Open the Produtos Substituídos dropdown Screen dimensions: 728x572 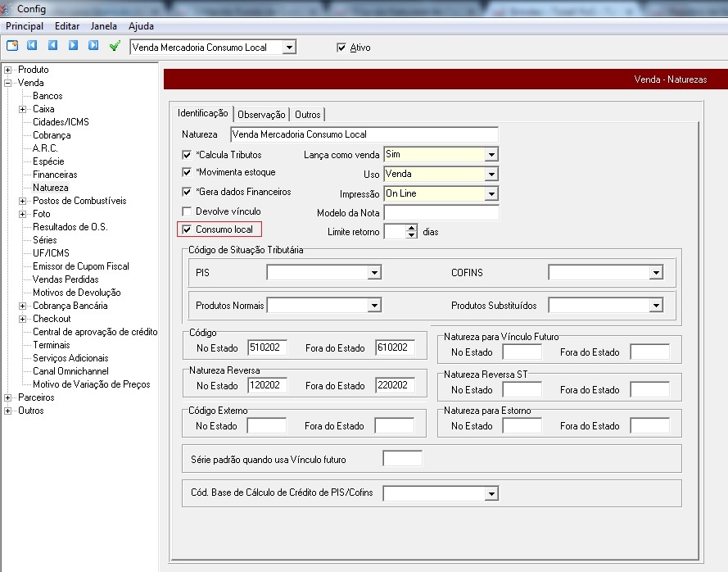[656, 306]
